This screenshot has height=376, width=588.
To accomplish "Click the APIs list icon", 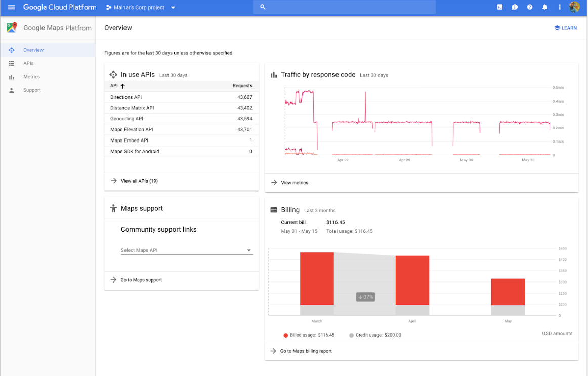I will [12, 63].
